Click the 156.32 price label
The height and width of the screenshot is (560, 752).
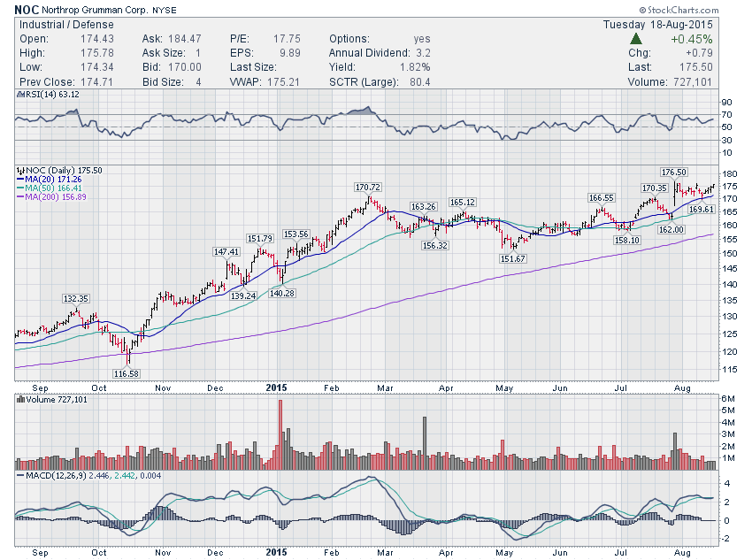[434, 245]
